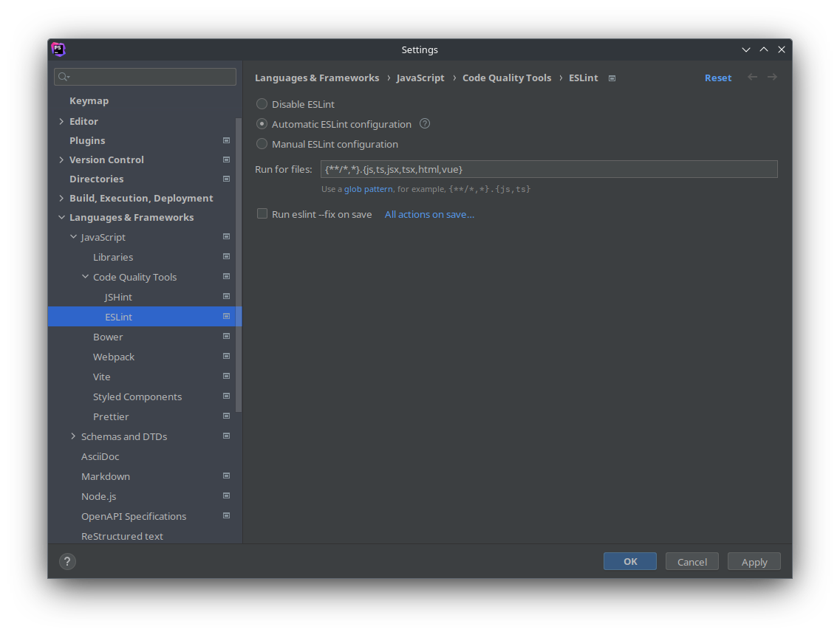
Task: Click the Run for files input field
Action: [x=549, y=169]
